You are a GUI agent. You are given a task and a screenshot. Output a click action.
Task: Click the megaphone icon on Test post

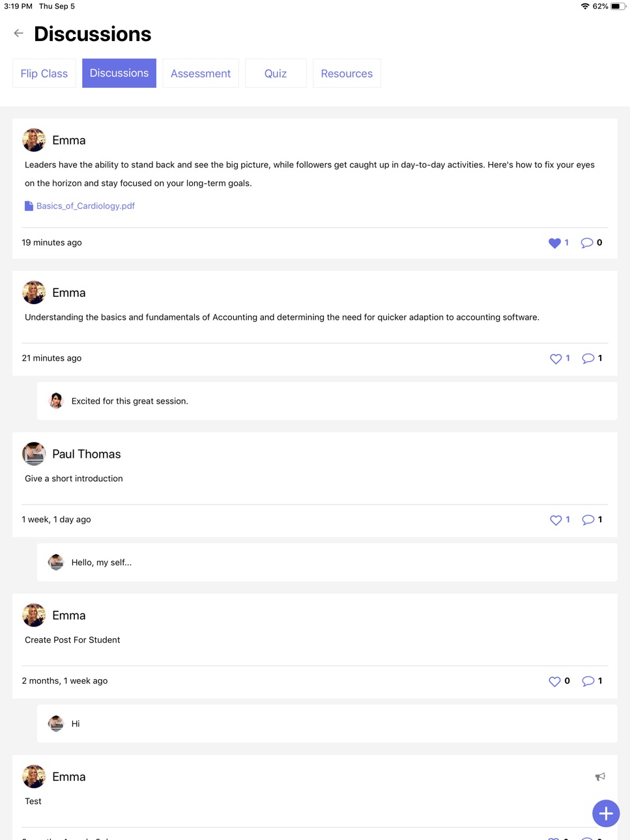coord(600,776)
